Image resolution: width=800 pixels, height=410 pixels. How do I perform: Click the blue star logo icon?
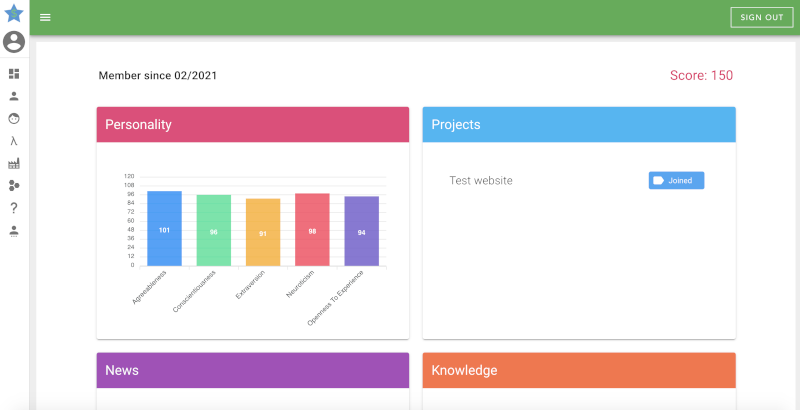tap(14, 14)
